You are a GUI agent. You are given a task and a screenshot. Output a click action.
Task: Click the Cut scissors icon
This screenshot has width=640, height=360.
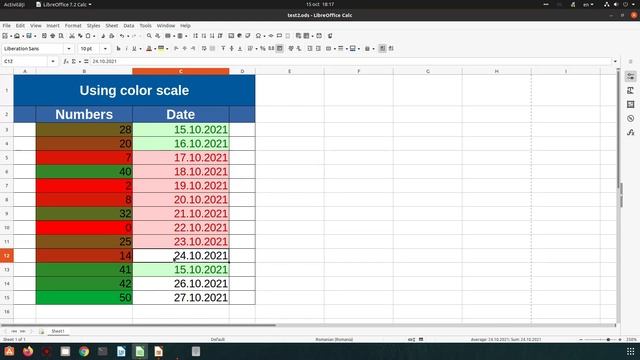(x=72, y=36)
